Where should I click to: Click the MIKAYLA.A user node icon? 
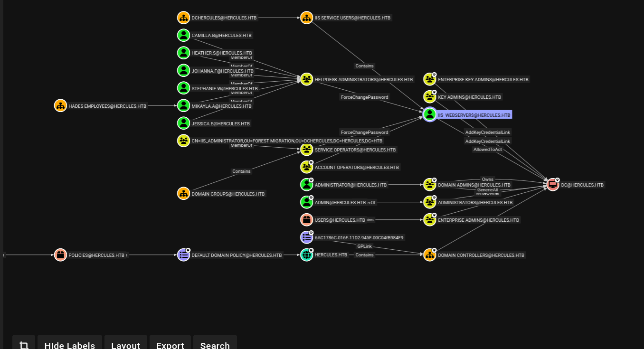pos(183,105)
